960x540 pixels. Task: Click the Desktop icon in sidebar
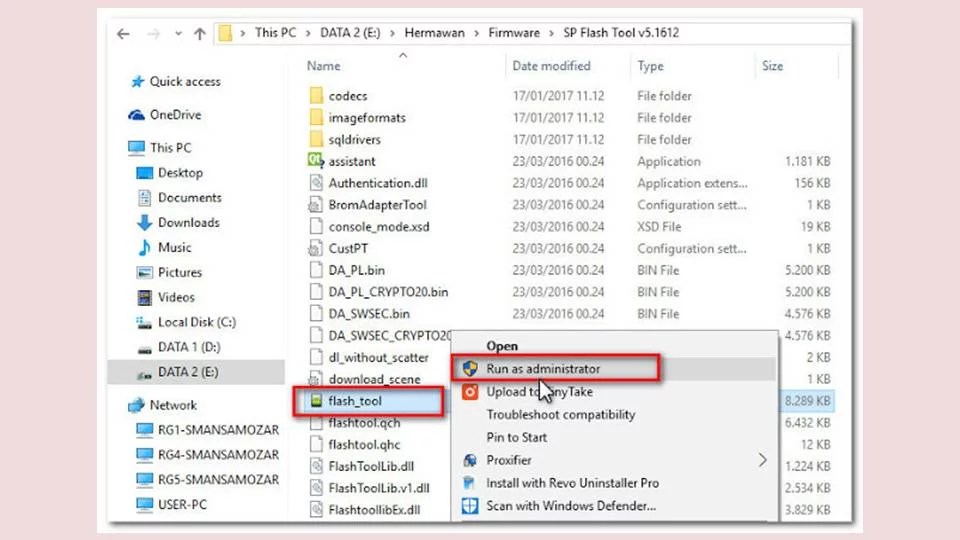[x=144, y=173]
